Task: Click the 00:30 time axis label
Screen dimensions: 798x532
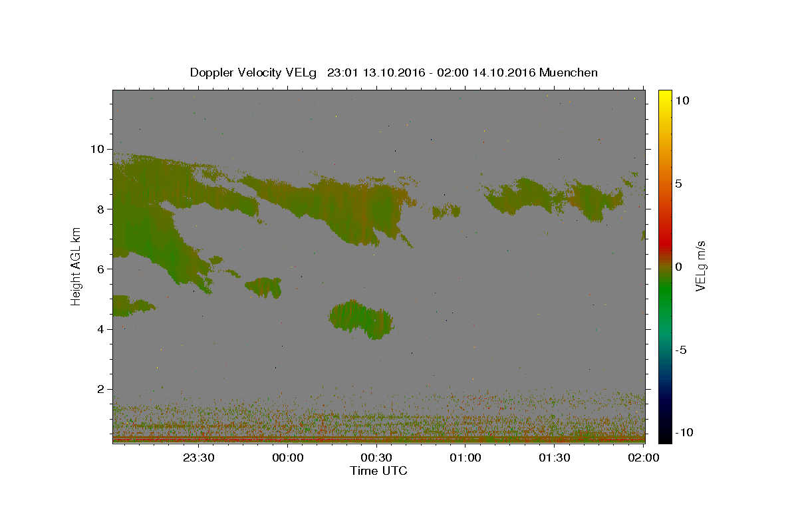Action: tap(376, 458)
